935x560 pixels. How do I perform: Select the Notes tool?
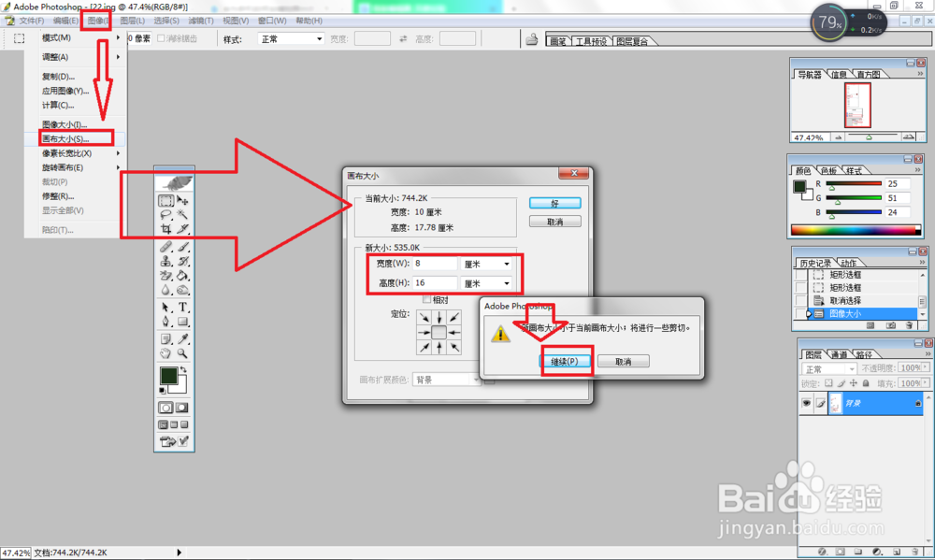pos(166,338)
